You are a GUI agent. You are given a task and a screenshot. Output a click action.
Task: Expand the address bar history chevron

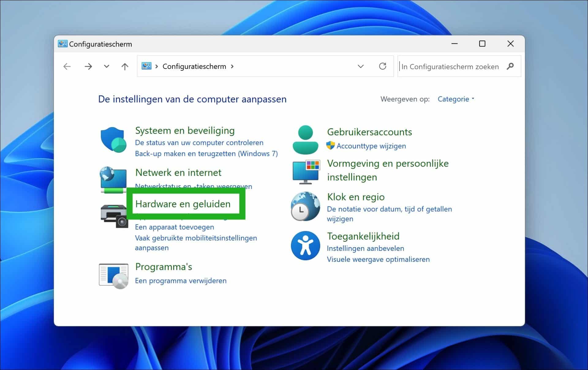[361, 66]
